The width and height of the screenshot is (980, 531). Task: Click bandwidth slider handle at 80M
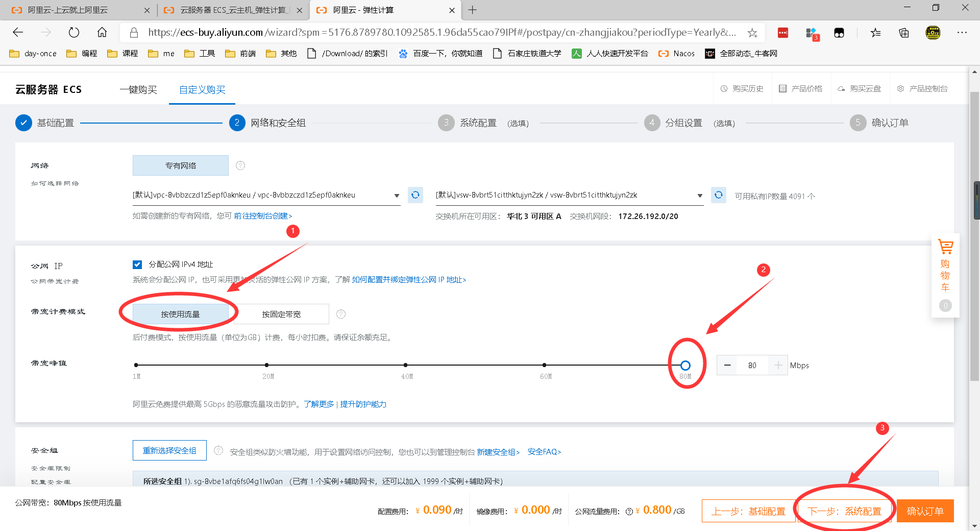(x=685, y=365)
